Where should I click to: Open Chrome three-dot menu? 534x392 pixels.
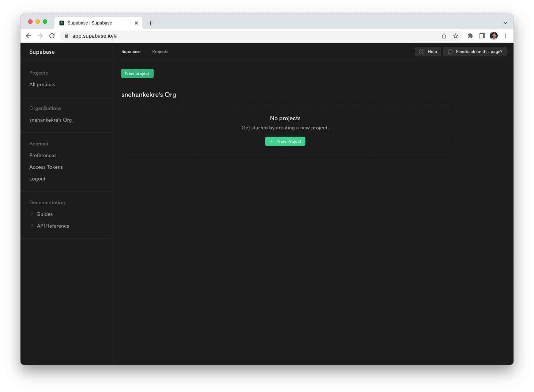[x=505, y=36]
